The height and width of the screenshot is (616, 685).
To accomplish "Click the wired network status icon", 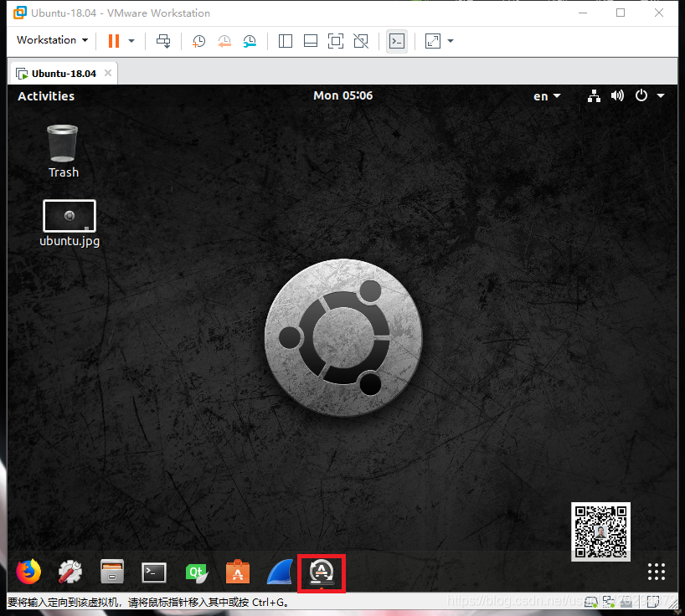I will [594, 95].
